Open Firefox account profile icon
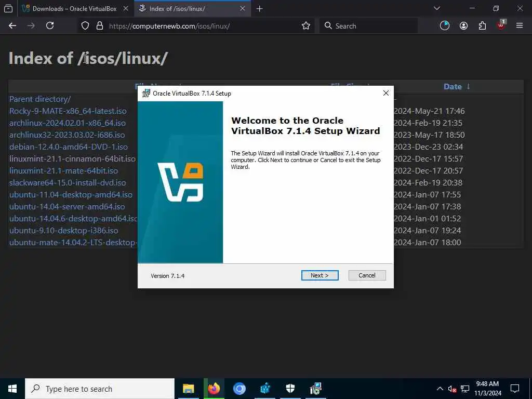The image size is (532, 399). tap(463, 26)
